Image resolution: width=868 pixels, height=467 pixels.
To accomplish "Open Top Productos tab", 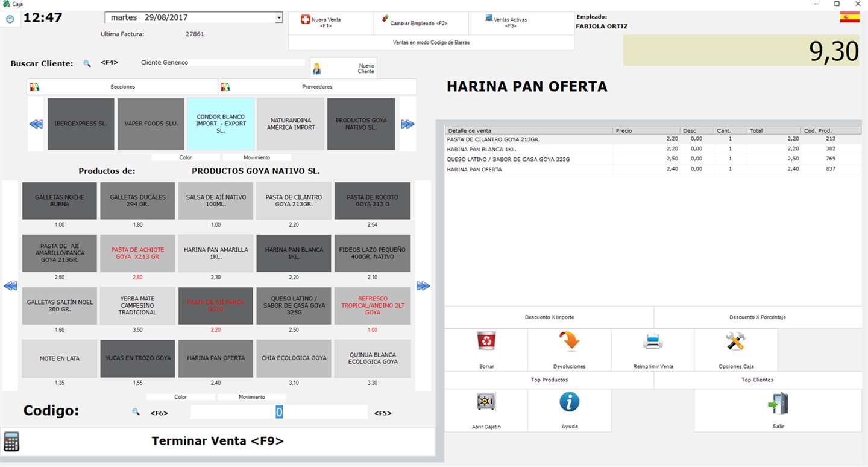I will coord(549,380).
